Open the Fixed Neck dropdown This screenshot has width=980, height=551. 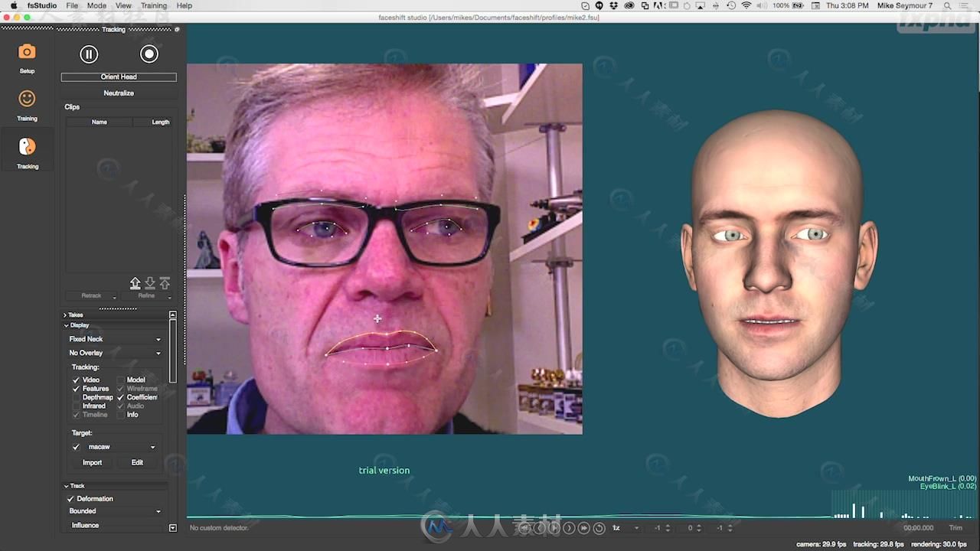(x=115, y=339)
